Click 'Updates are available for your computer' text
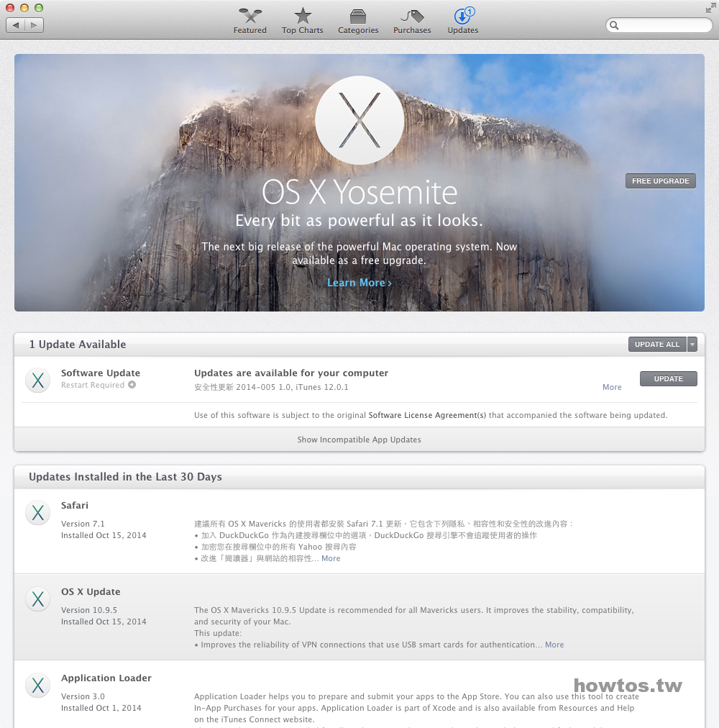 pos(291,373)
